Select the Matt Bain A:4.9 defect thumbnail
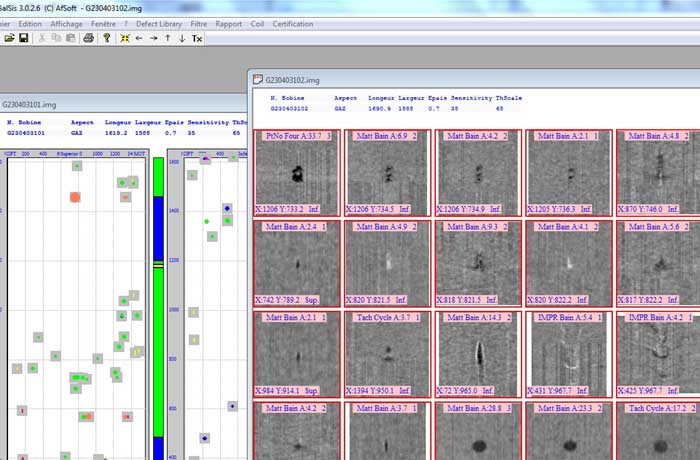This screenshot has width=700, height=460. (x=388, y=263)
